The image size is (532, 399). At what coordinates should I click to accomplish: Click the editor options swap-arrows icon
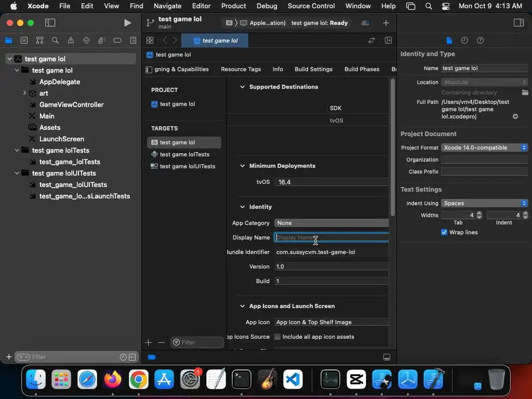click(x=371, y=41)
